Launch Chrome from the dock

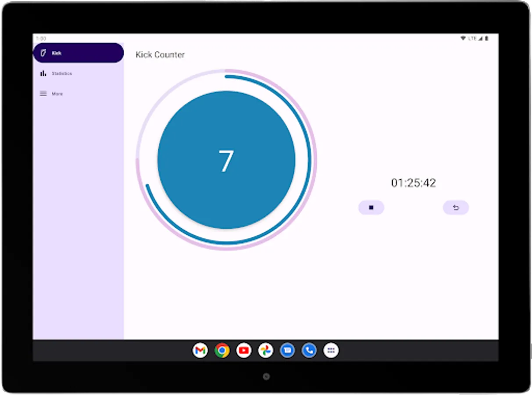coord(222,351)
